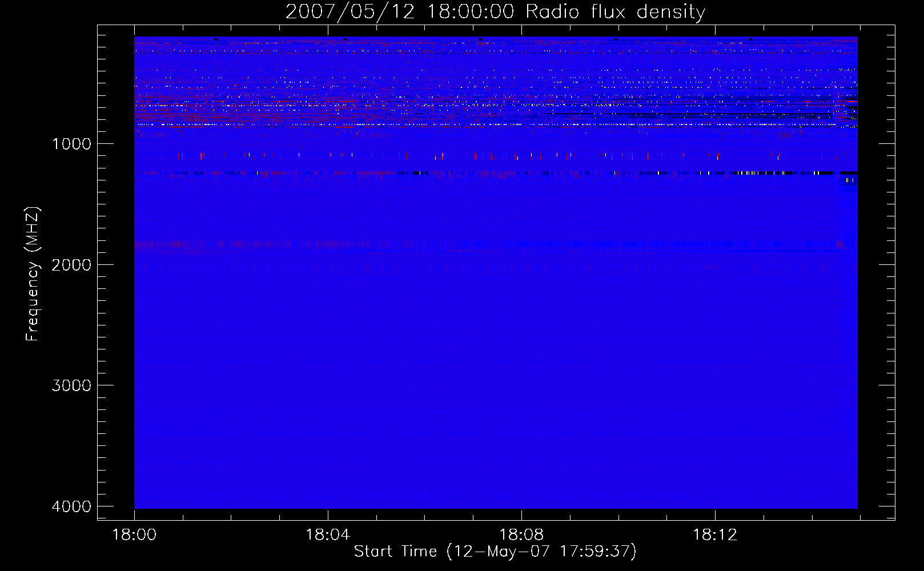Image resolution: width=924 pixels, height=571 pixels.
Task: Click the "Frequency (MHZ)" axis label
Action: 33,274
